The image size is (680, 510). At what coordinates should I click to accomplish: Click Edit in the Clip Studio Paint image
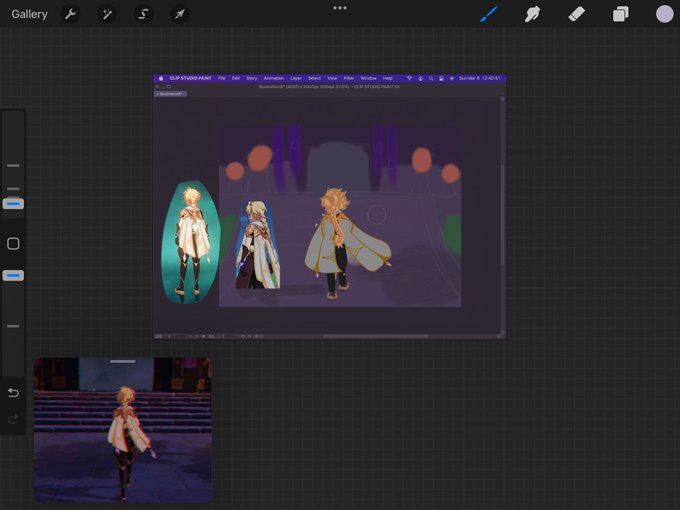coord(236,78)
